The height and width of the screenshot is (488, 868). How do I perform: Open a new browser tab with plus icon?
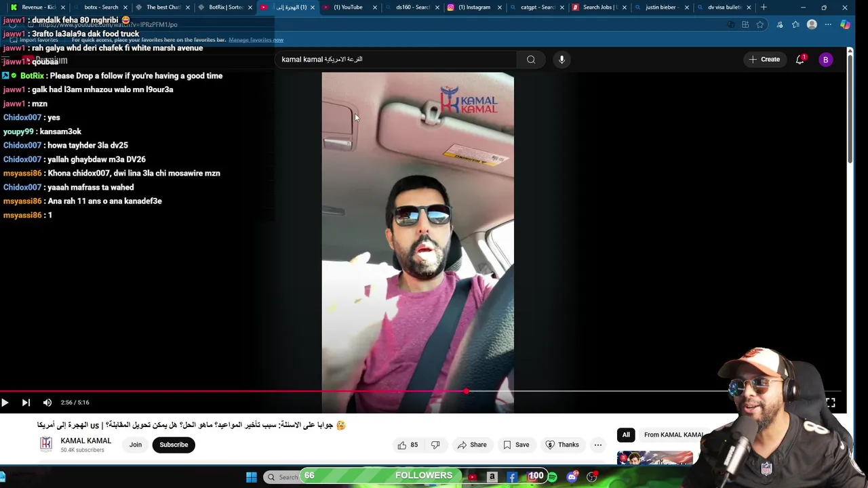pos(764,7)
